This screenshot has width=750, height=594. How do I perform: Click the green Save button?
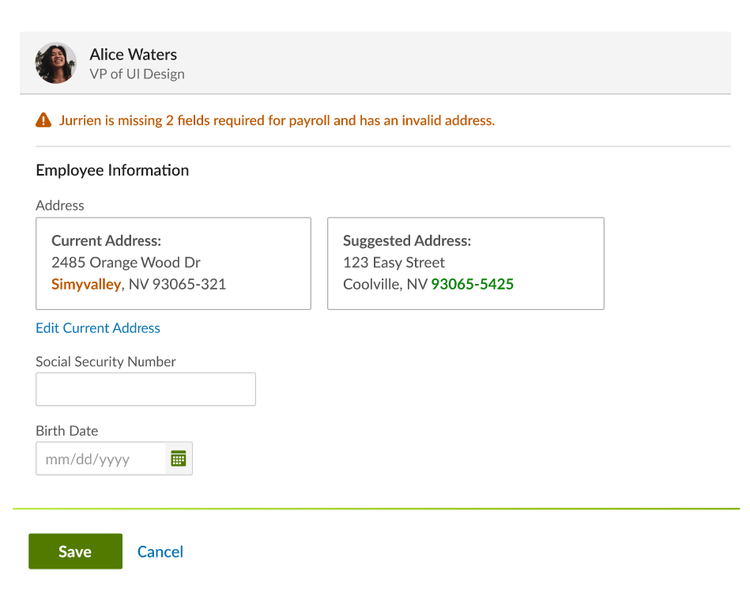76,551
